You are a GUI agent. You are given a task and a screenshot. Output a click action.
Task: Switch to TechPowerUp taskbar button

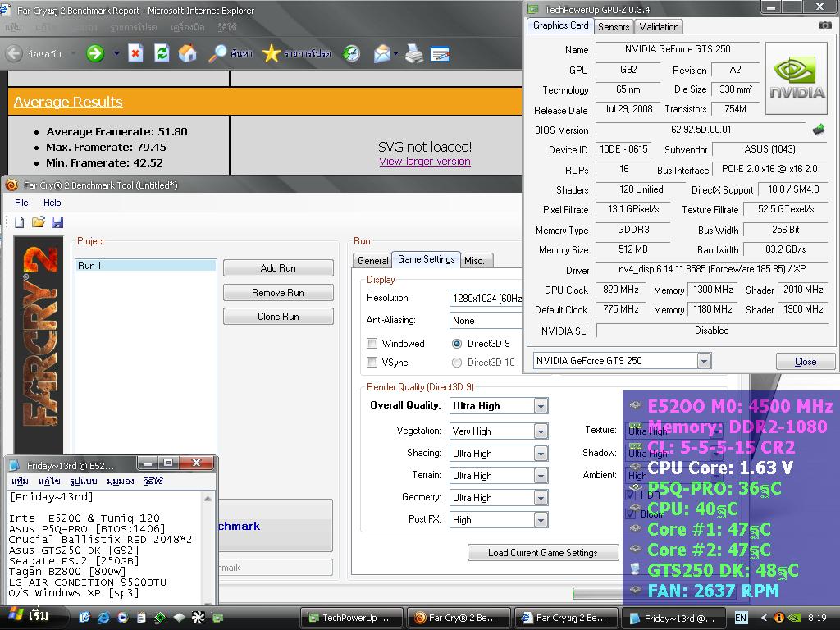coord(350,618)
